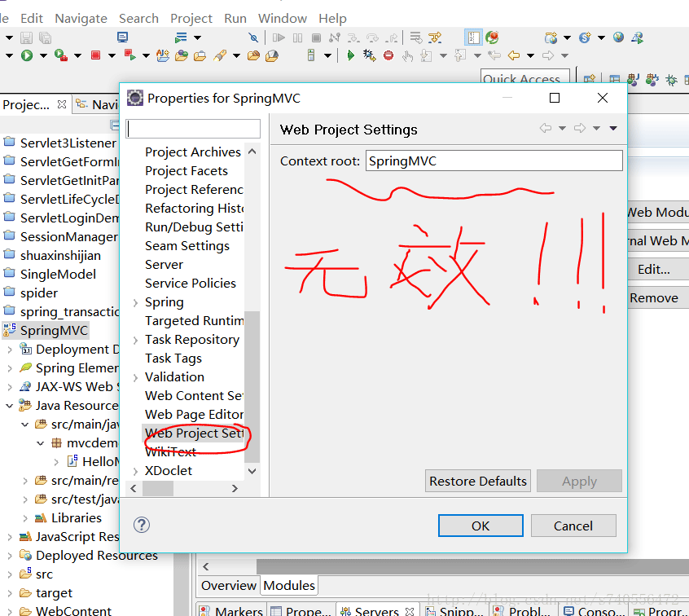Expand the Deployed Resources node
This screenshot has width=689, height=616.
click(10, 556)
